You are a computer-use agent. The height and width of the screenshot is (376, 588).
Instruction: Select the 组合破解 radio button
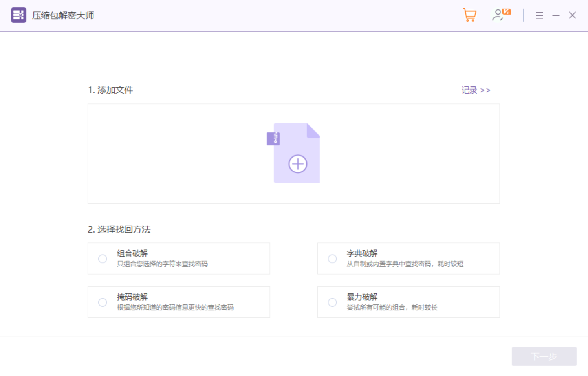coord(103,259)
